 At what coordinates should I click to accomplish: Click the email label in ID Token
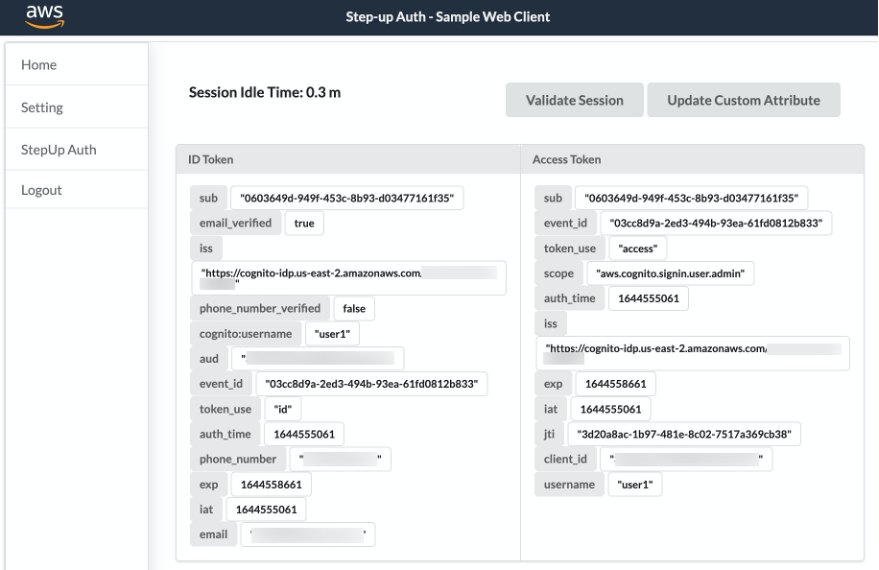(x=214, y=535)
